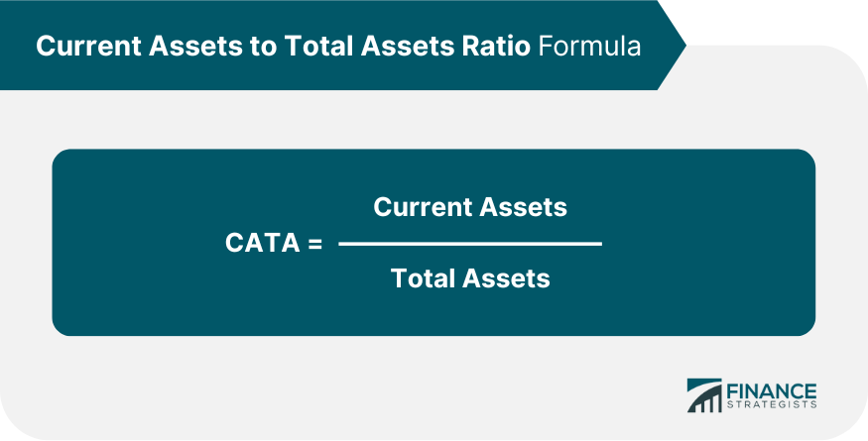Click the CATA abbreviation label
868x441 pixels.
[x=262, y=244]
